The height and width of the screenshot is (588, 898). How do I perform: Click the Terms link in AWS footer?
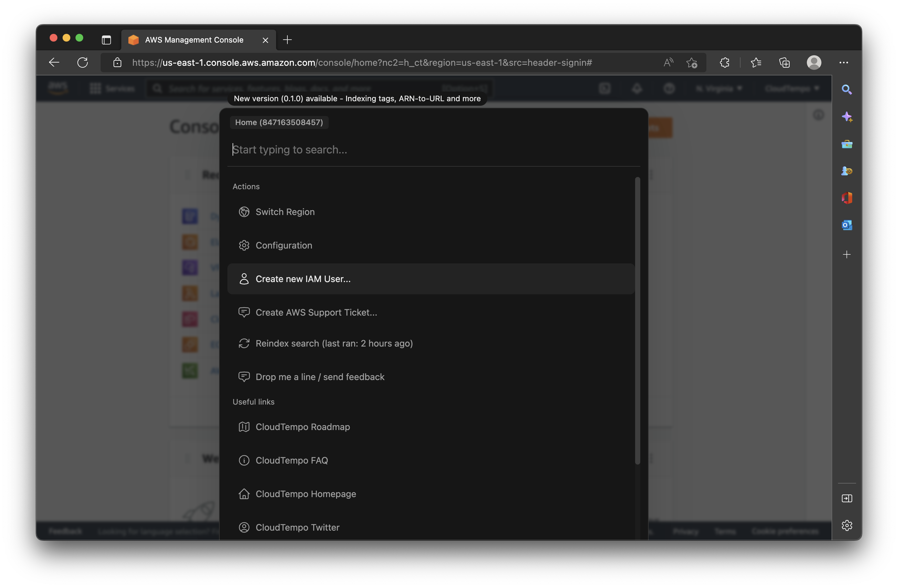click(725, 531)
